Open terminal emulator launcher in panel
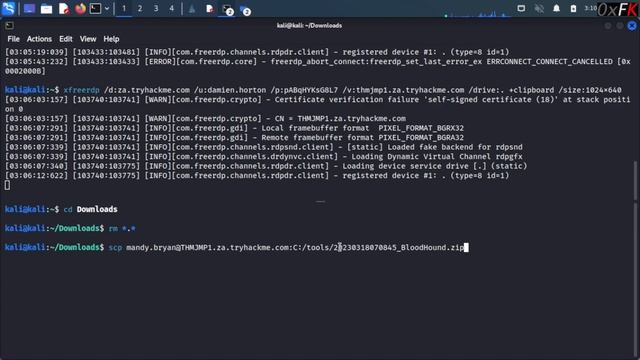The image size is (640, 360). pos(96,9)
